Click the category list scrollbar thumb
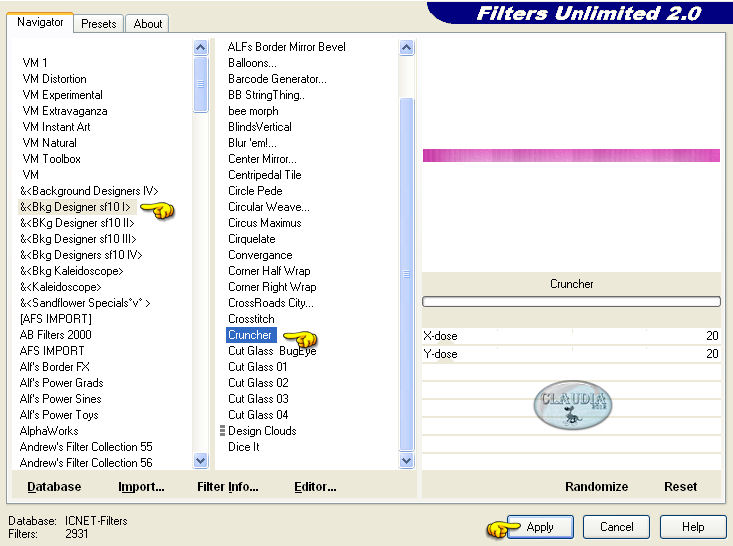 click(201, 84)
